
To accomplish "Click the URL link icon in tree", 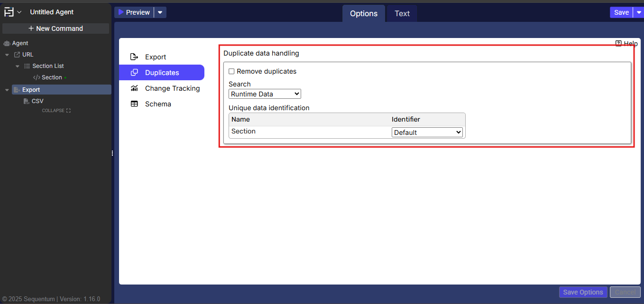I will (x=17, y=55).
